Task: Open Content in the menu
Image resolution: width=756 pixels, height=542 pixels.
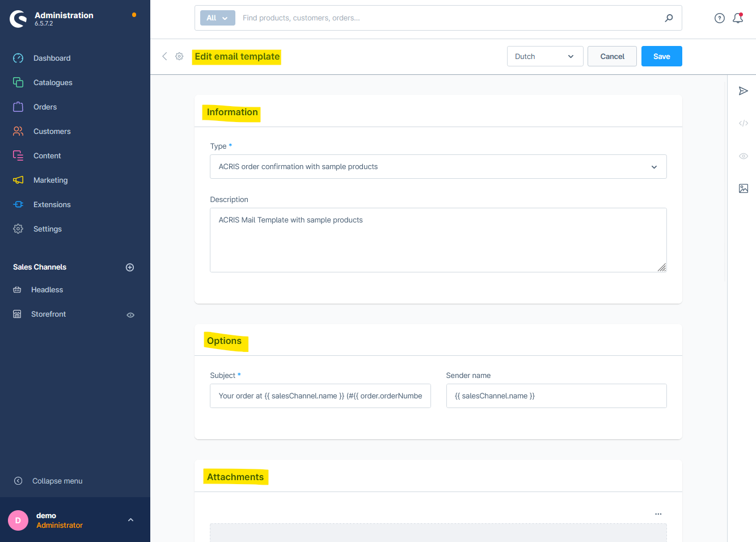Action: click(47, 156)
